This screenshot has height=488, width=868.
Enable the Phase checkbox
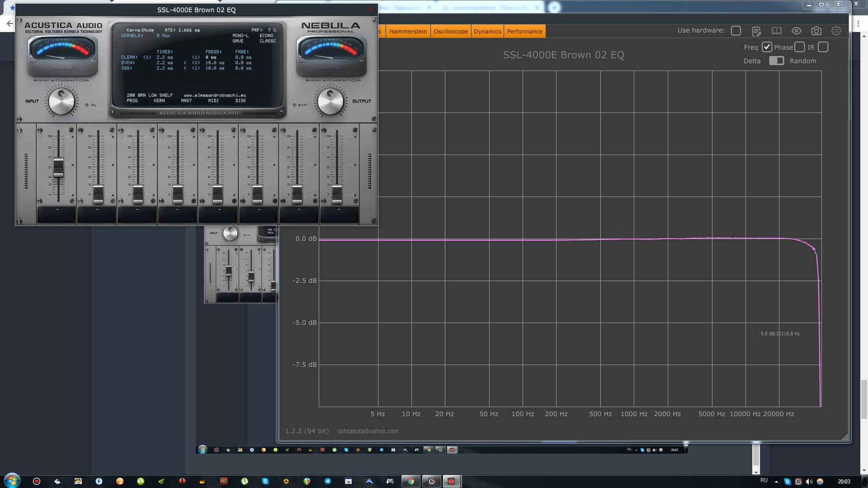(x=800, y=47)
